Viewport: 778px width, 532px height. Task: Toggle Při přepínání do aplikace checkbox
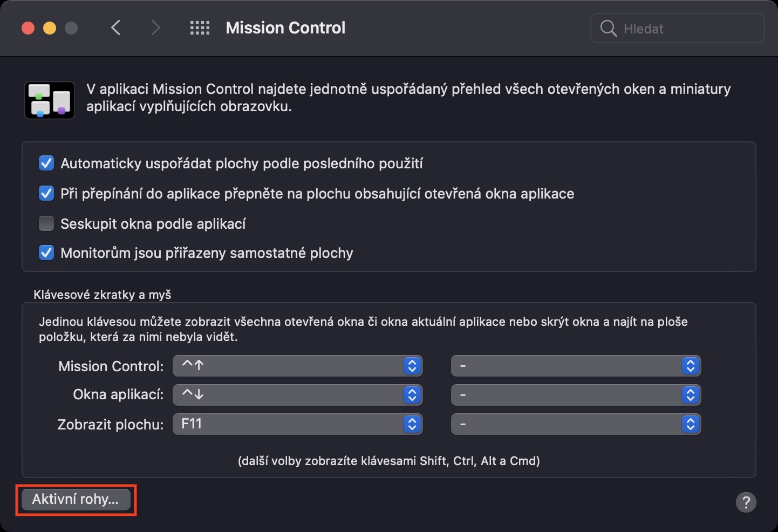click(x=46, y=194)
